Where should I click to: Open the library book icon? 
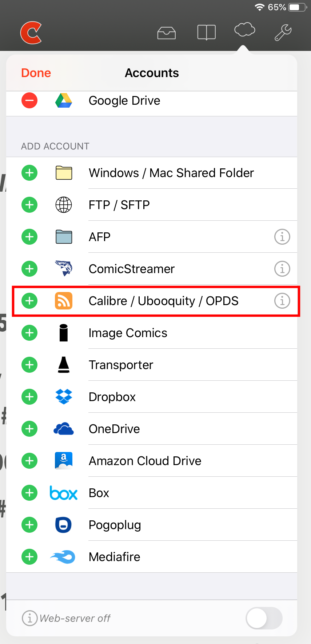(206, 32)
